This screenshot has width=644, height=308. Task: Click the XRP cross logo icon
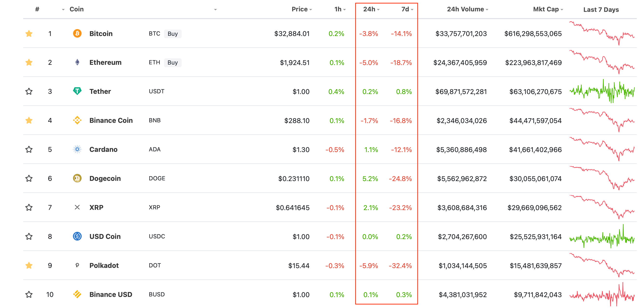pos(77,207)
